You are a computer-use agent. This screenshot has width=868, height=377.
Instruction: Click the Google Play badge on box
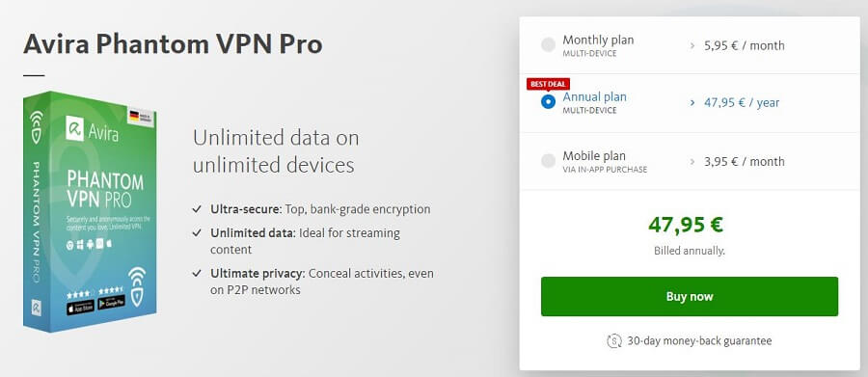(x=111, y=302)
